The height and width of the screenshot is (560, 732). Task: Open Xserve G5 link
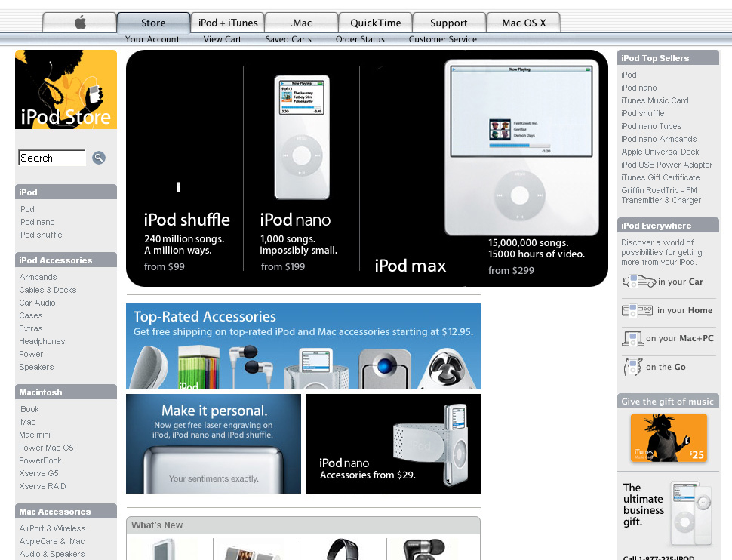(38, 474)
